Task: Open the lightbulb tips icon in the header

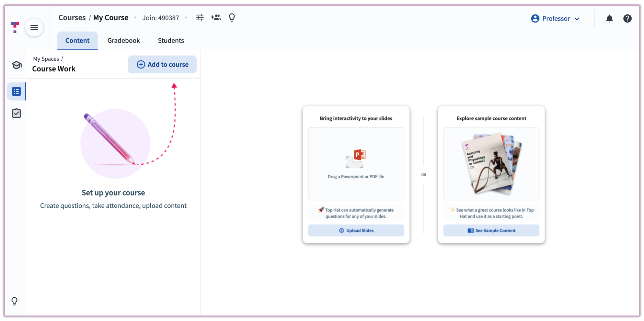Action: (232, 17)
